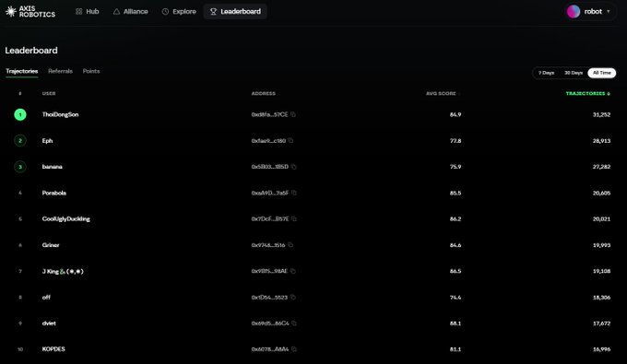Filter leaderboard by 7 Days
627x364 pixels.
tap(546, 73)
